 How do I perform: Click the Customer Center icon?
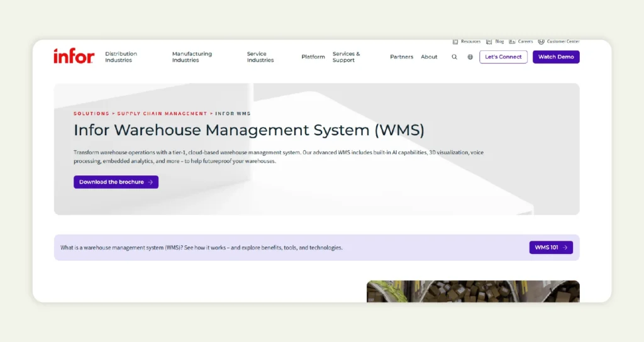point(541,41)
